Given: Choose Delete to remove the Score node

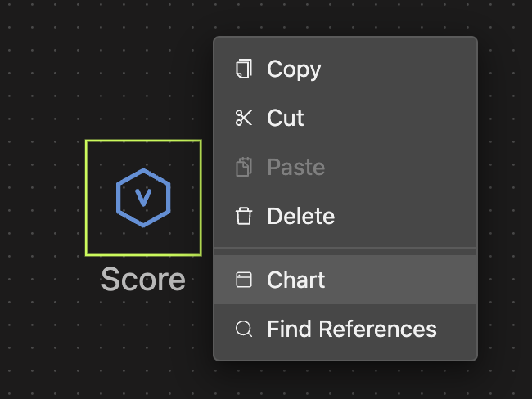Looking at the screenshot, I should pyautogui.click(x=300, y=217).
